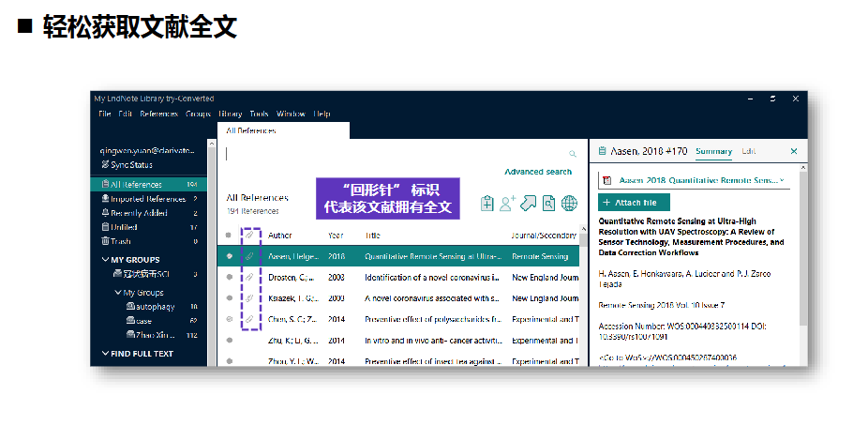Click the paperclip attachment icon in the Aasen row
Viewport: 868px width, 426px height.
tap(249, 256)
